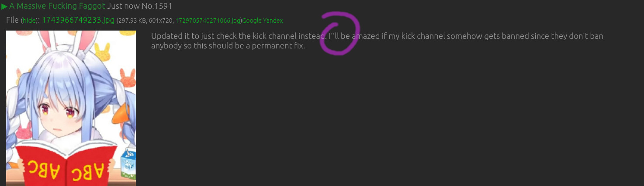Click the purple hand-drawn circle annotation
This screenshot has height=186, width=644.
tap(340, 34)
